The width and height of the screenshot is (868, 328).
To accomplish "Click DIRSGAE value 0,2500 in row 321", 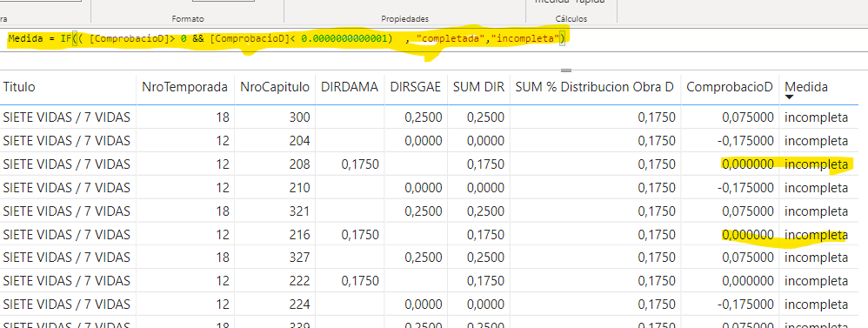I will (423, 211).
